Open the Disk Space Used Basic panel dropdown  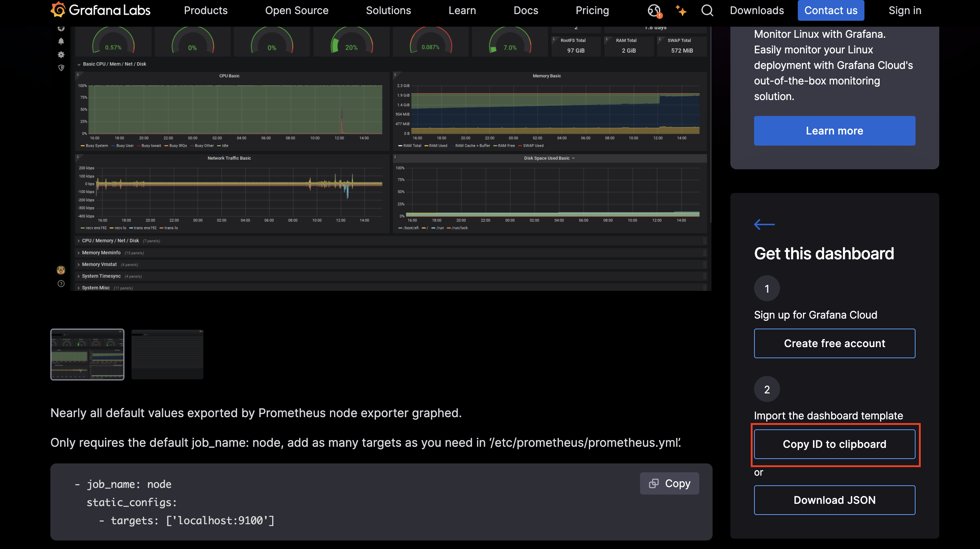point(573,158)
